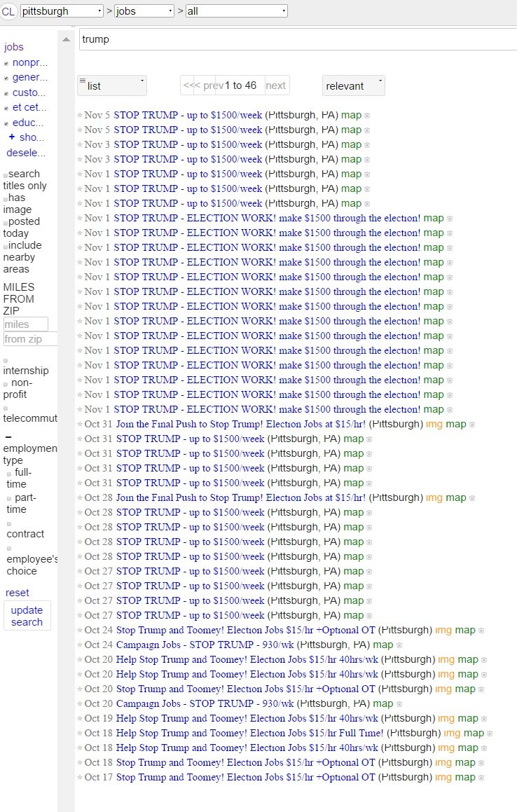517x812 pixels.
Task: Hide the Oct 18 Stop Trump and Toomey posting
Action: point(481,764)
